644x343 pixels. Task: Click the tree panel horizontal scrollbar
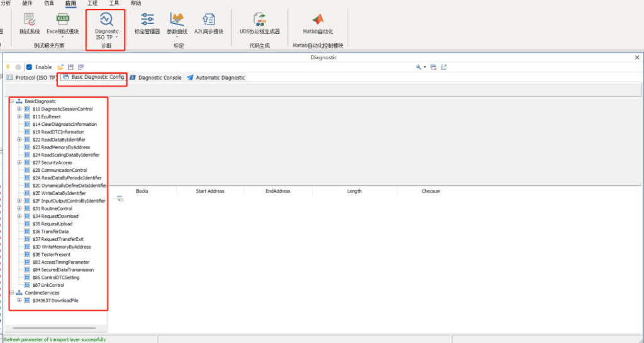[53, 328]
